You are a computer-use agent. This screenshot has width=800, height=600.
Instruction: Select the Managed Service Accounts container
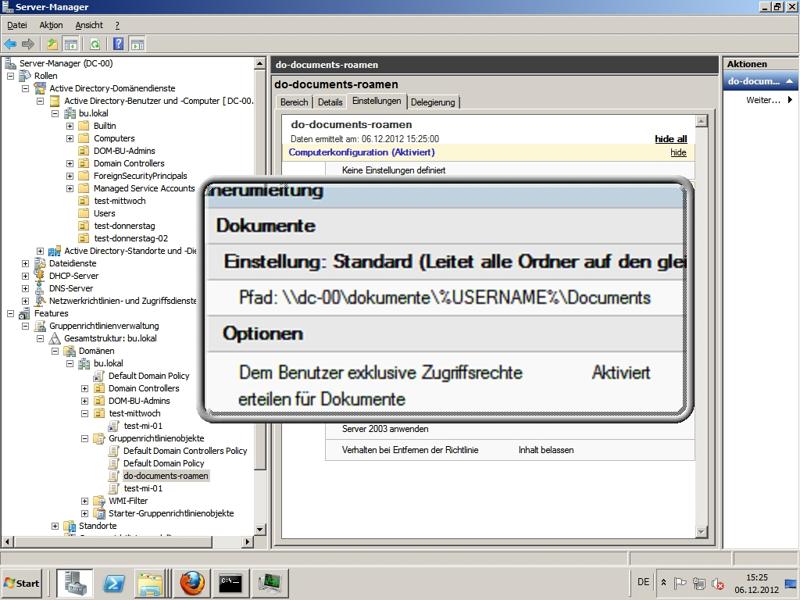tap(144, 188)
